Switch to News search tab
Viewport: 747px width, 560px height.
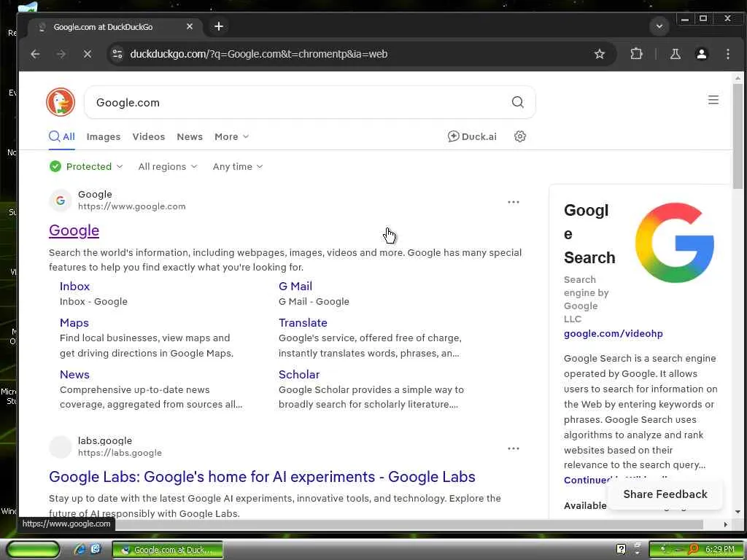pos(190,136)
